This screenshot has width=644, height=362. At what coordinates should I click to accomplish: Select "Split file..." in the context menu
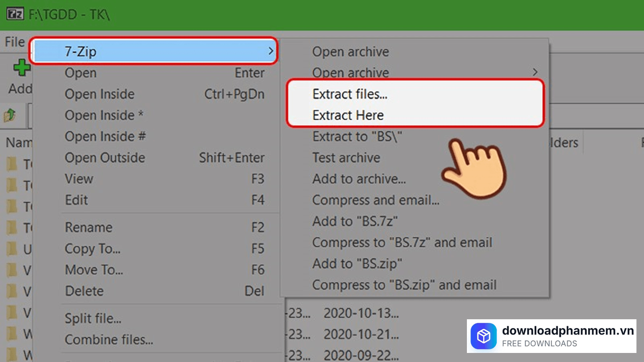(93, 318)
